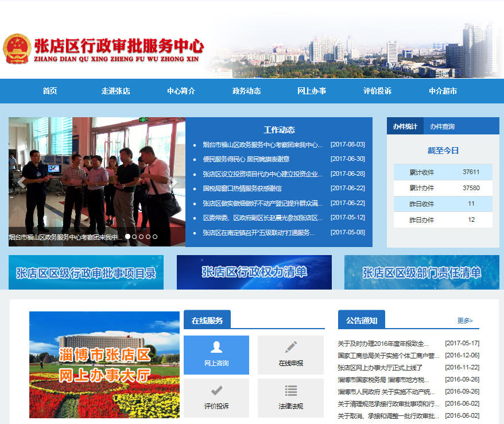Click the 法律法规 list icon

coord(291,391)
